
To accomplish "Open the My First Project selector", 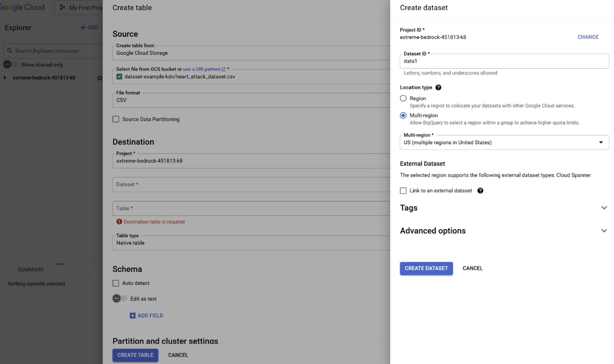I will 79,8.
